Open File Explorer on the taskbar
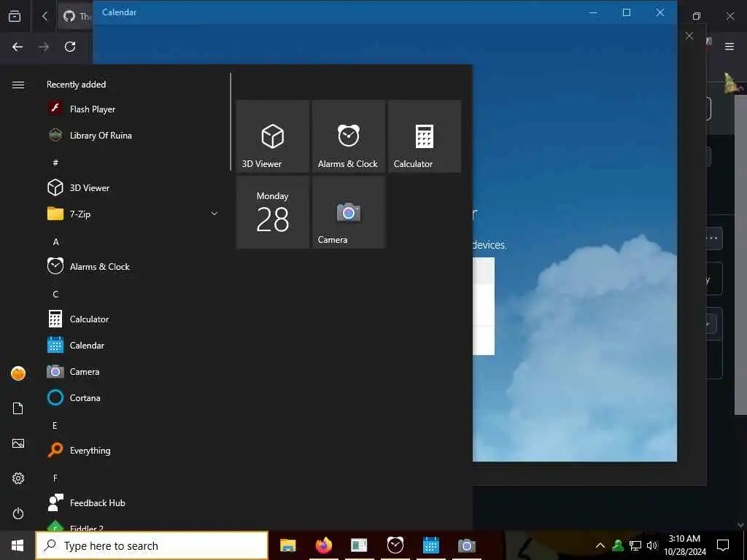Screen dimensions: 747x560 click(x=287, y=545)
